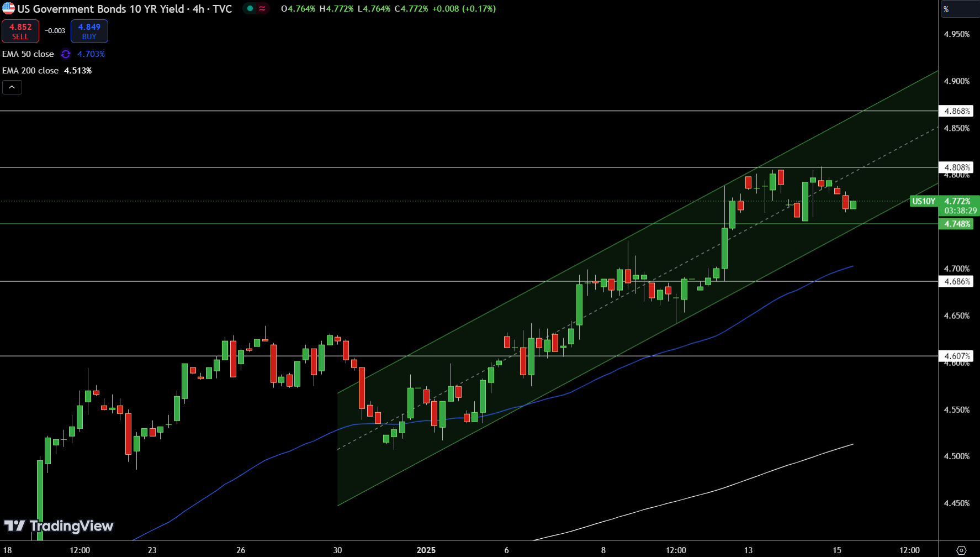Select the EMA 50 close indicator label

[28, 54]
